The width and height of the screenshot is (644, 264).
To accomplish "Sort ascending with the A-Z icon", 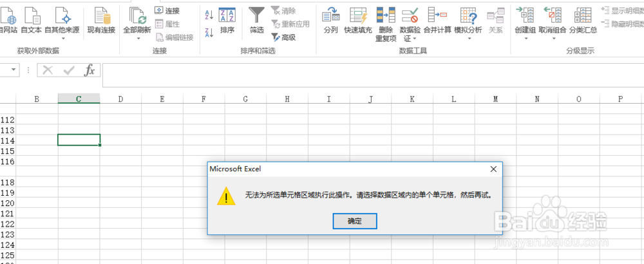I will [209, 15].
